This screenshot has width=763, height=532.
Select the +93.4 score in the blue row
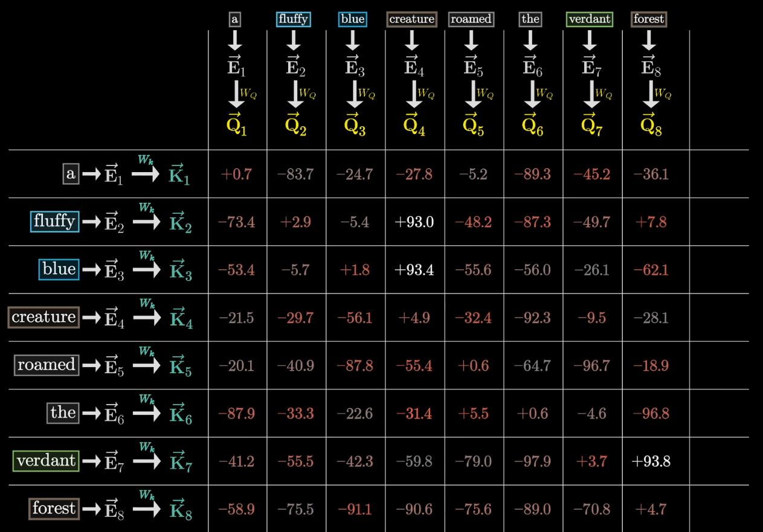coord(414,270)
